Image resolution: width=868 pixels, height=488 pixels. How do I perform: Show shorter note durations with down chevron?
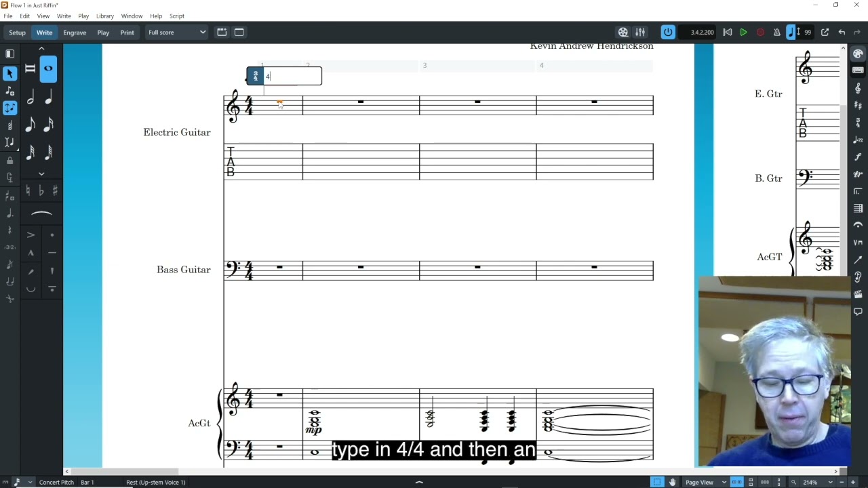click(41, 174)
